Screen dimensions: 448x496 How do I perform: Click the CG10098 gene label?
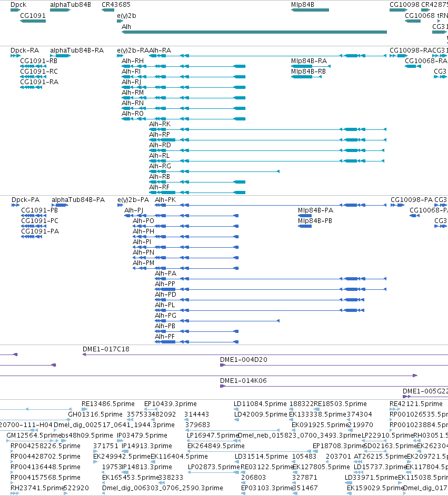coord(404,5)
